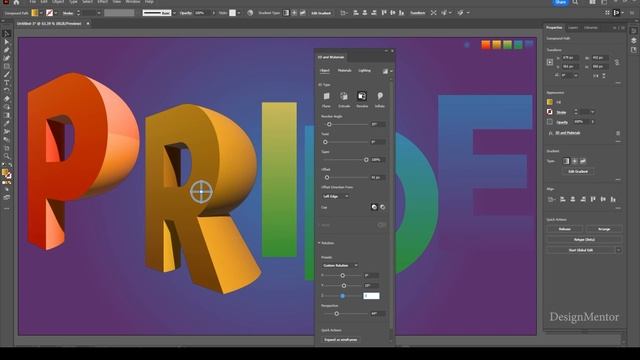640x360 pixels.
Task: Click the search icon next to Share
Action: 575,2
